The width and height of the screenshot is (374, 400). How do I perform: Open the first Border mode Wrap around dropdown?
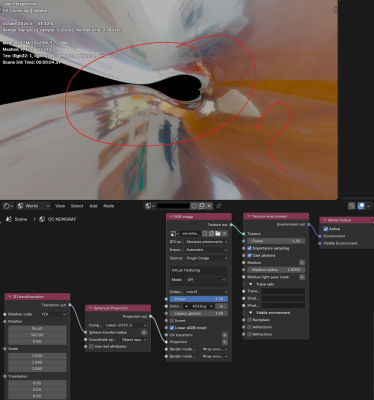[x=214, y=349]
